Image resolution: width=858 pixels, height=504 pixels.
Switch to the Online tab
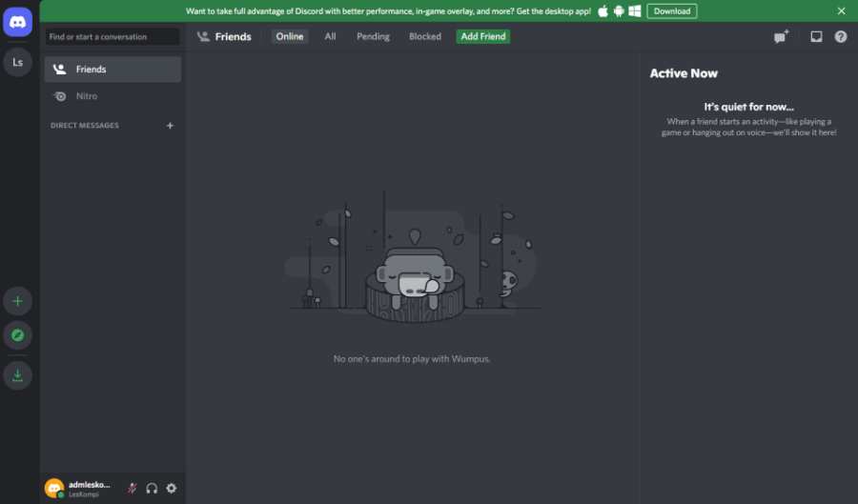pos(290,36)
